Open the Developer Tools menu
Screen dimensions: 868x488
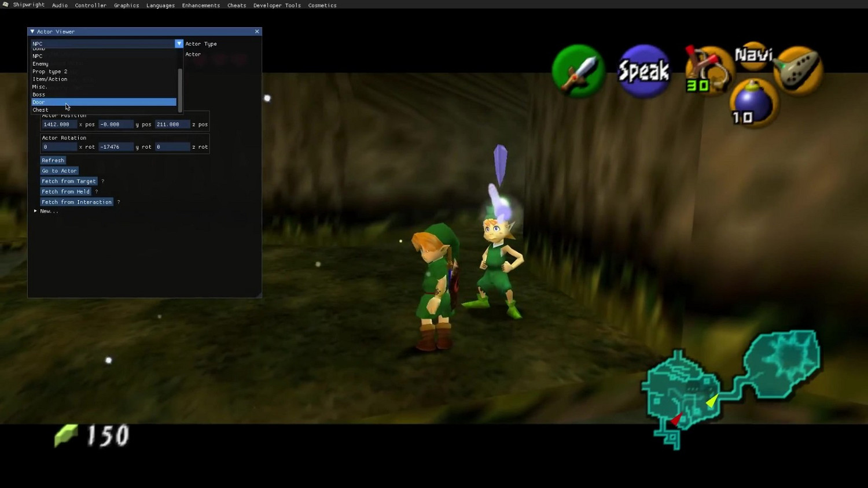coord(277,5)
